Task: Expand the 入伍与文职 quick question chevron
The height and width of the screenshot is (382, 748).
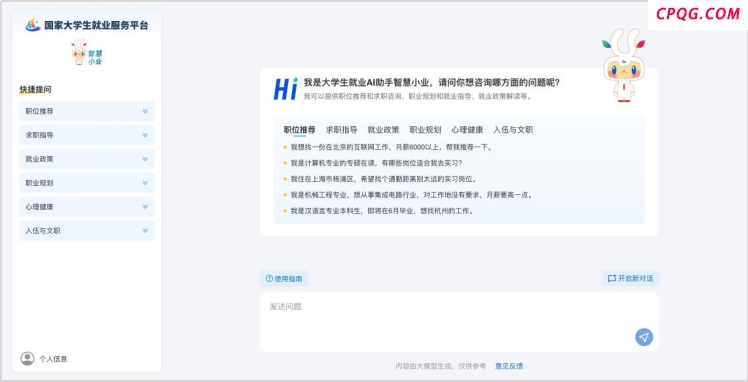Action: (145, 230)
